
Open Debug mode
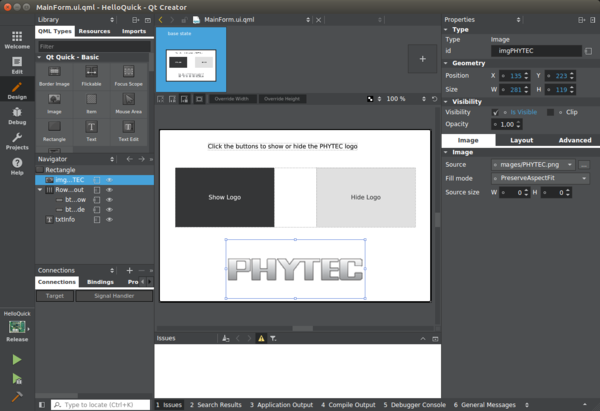pos(17,116)
